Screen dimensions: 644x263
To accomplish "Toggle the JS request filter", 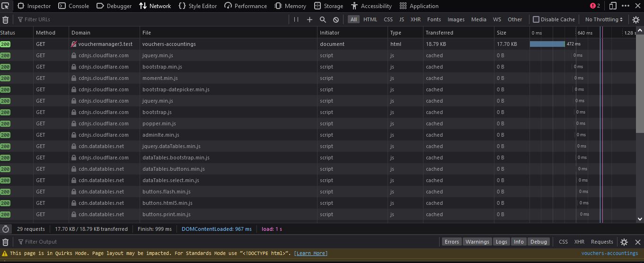I will pyautogui.click(x=402, y=19).
